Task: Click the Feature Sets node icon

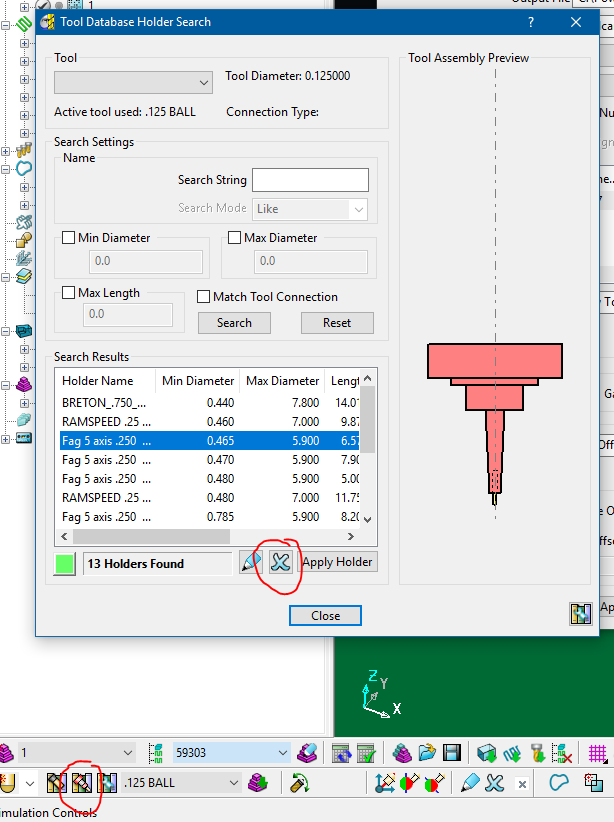Action: pyautogui.click(x=24, y=241)
